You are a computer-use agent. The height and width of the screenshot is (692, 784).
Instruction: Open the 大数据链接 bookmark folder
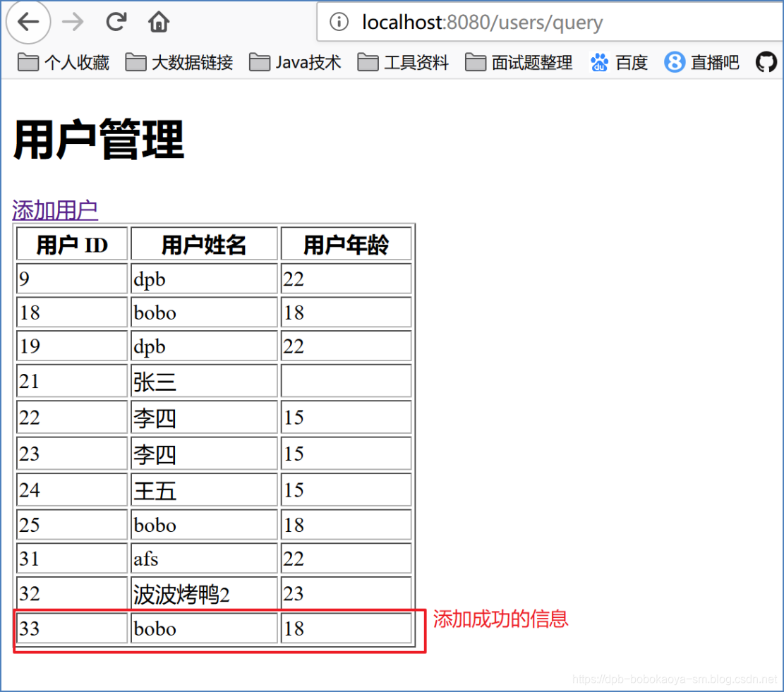click(x=179, y=63)
